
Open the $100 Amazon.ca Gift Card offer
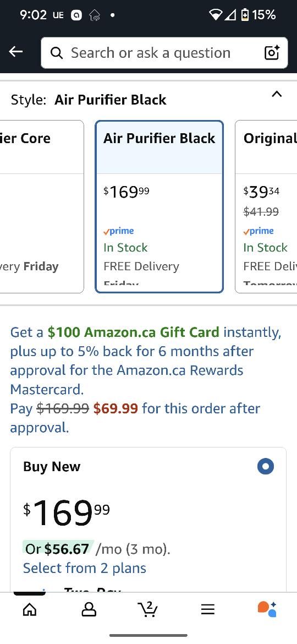tap(133, 332)
